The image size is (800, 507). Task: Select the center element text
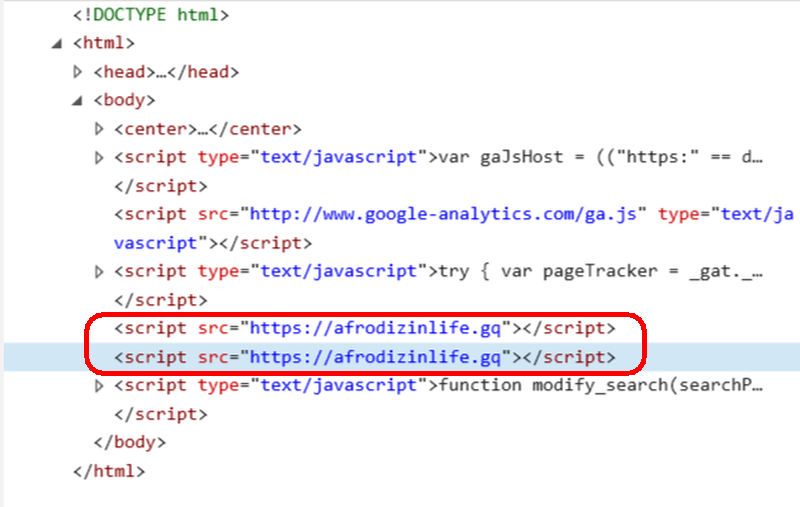click(208, 129)
